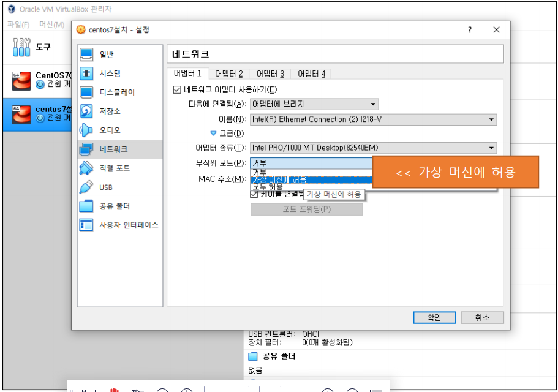The height and width of the screenshot is (392, 558).
Task: Choose 가상 머신에 허용 in promiscuous mode list
Action: [311, 179]
